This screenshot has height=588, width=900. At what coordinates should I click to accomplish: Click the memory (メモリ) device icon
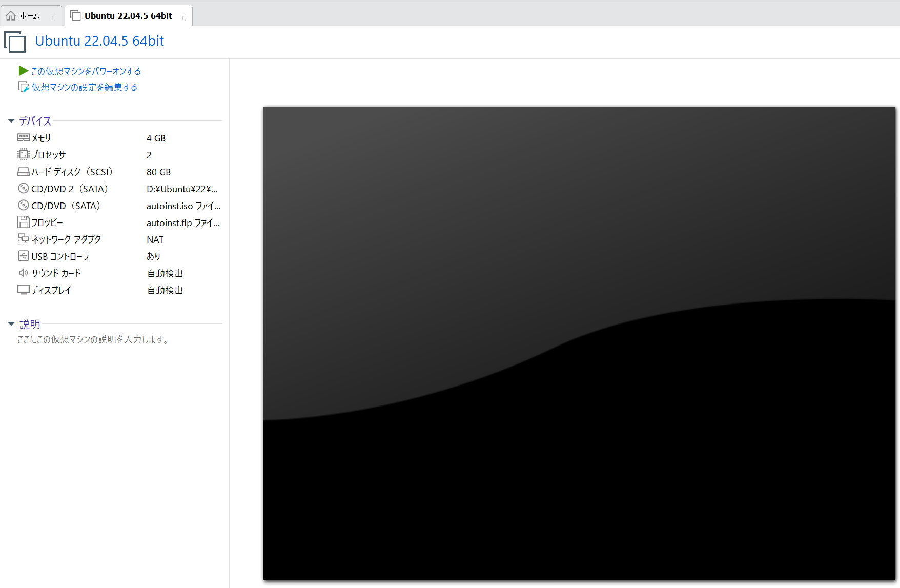[x=23, y=137]
